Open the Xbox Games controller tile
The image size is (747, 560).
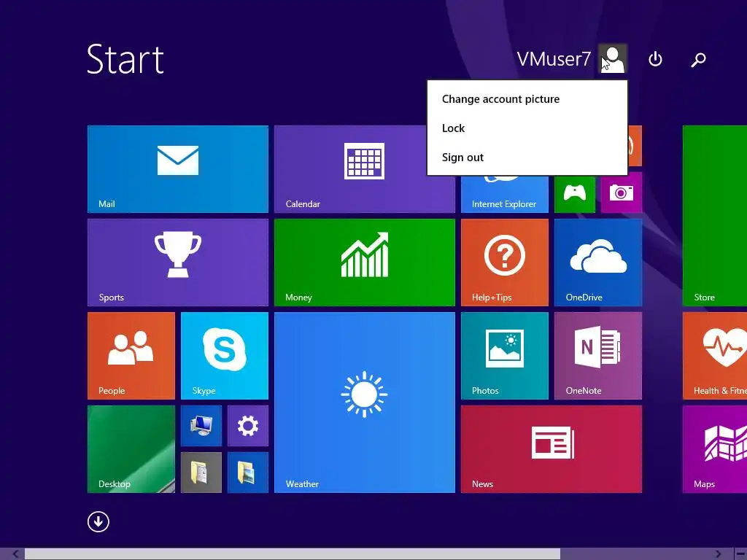pos(575,194)
